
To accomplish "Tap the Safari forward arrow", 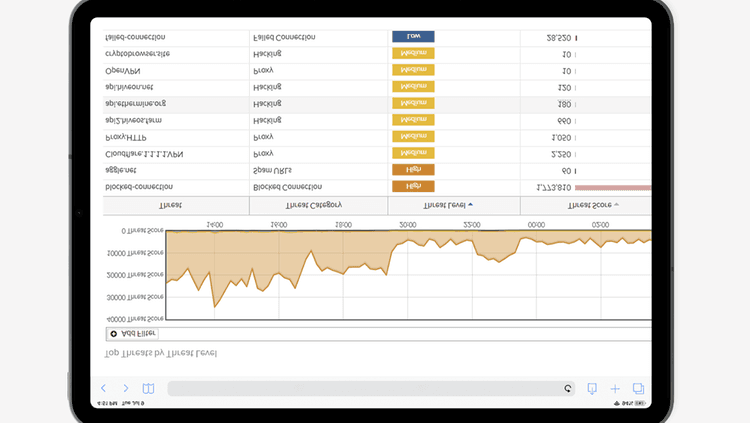I will click(x=126, y=388).
